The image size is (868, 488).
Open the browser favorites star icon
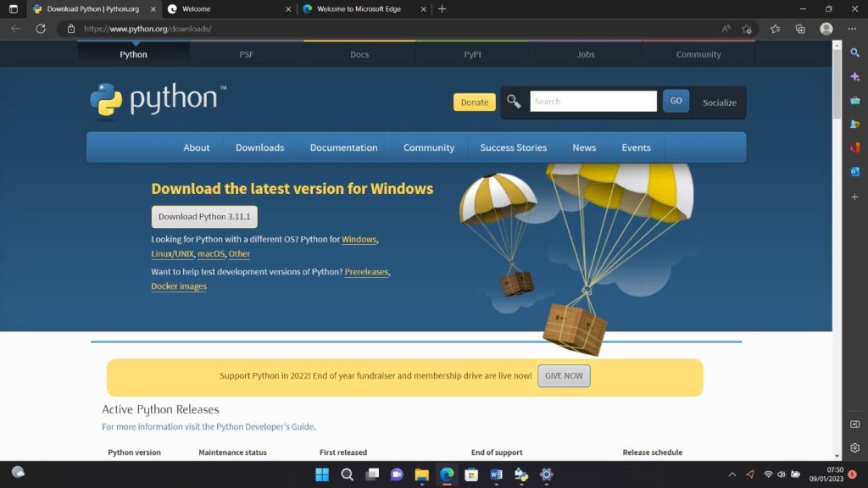click(x=774, y=28)
